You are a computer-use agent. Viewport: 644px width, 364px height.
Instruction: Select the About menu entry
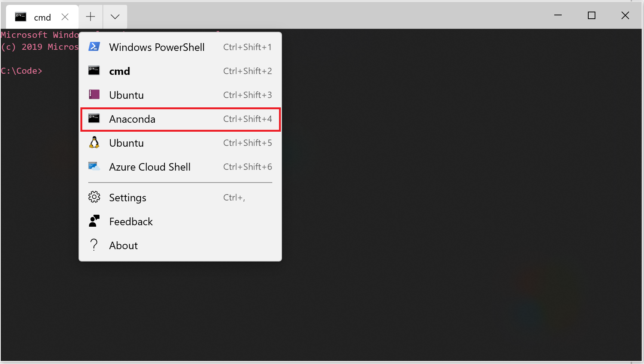click(180, 245)
